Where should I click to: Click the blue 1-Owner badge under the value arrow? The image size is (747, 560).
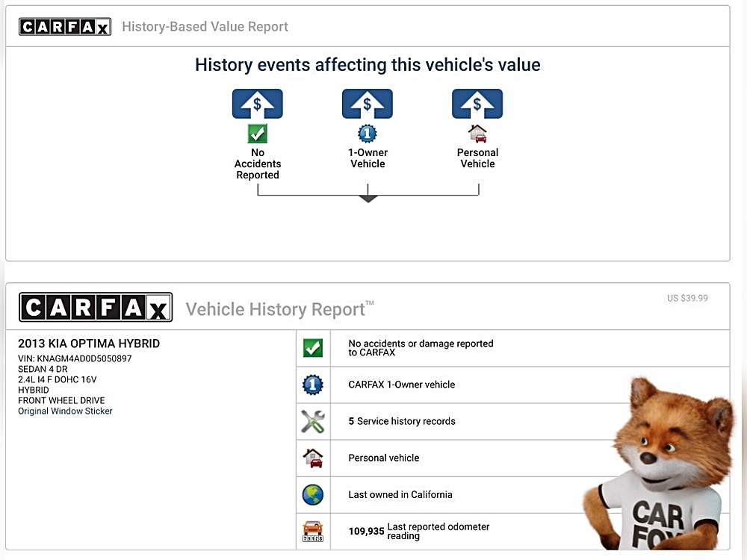coord(368,134)
